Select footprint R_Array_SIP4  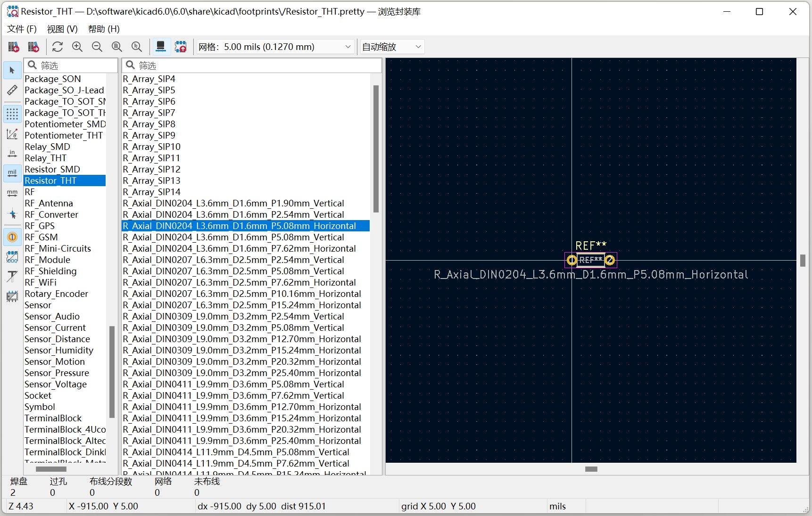(x=246, y=79)
